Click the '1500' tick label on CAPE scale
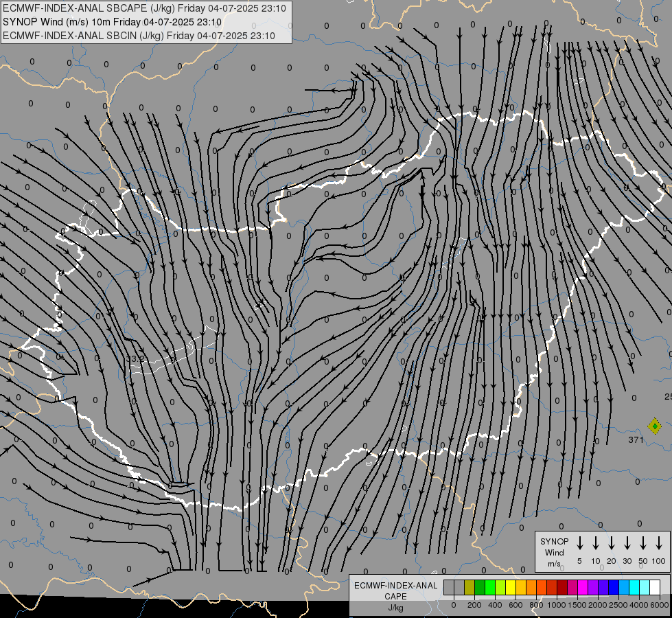Viewport: 672px width, 618px height. pos(577,605)
